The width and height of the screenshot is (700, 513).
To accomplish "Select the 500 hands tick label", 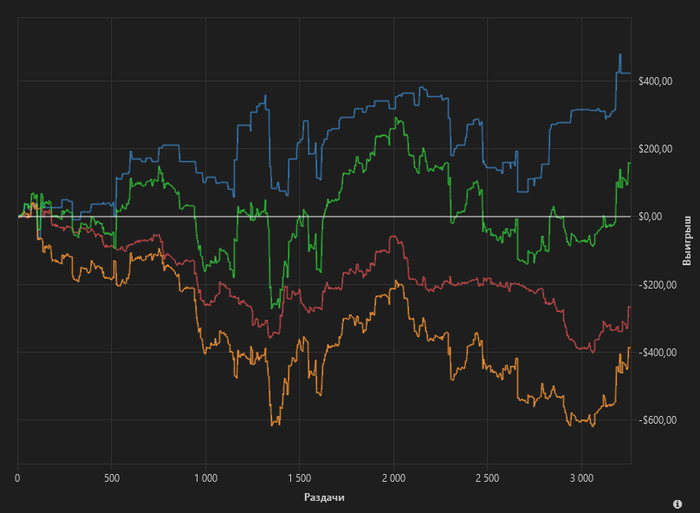I will 112,478.
